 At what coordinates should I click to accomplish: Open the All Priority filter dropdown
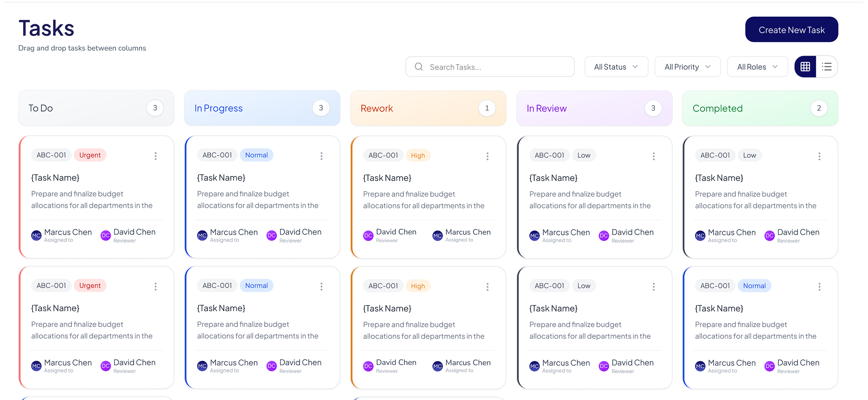pyautogui.click(x=687, y=67)
